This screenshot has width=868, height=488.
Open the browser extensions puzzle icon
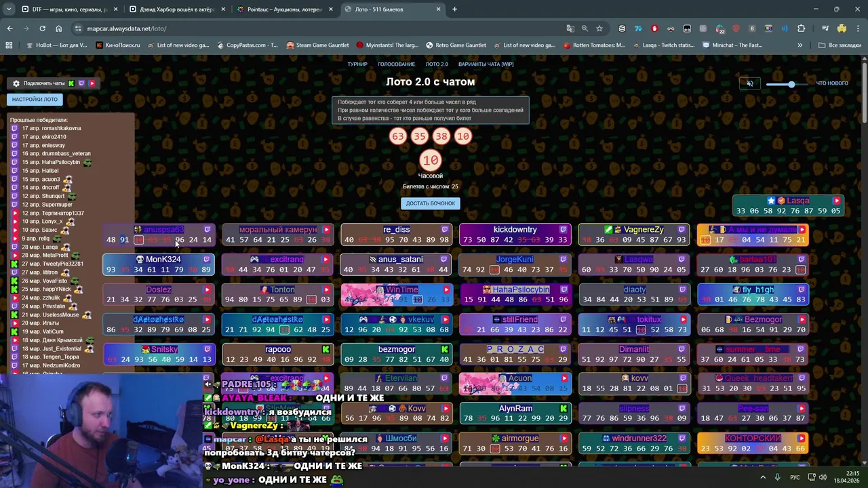(801, 28)
